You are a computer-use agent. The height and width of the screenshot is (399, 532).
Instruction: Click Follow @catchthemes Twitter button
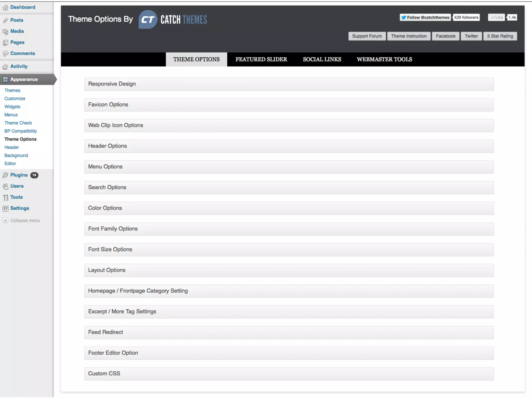coord(425,17)
